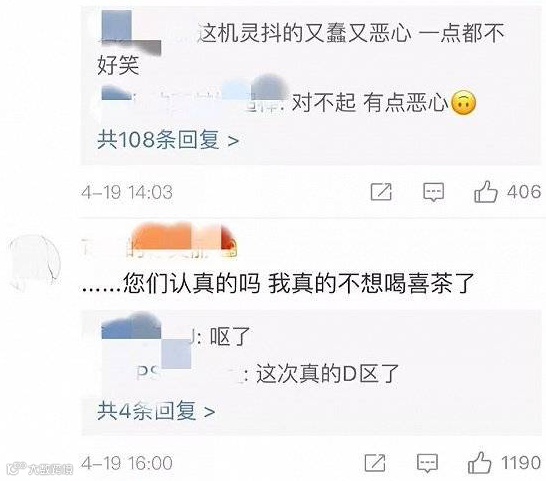Like the comment with 1190 likes
Screen dimensions: 546x481
[x=479, y=462]
